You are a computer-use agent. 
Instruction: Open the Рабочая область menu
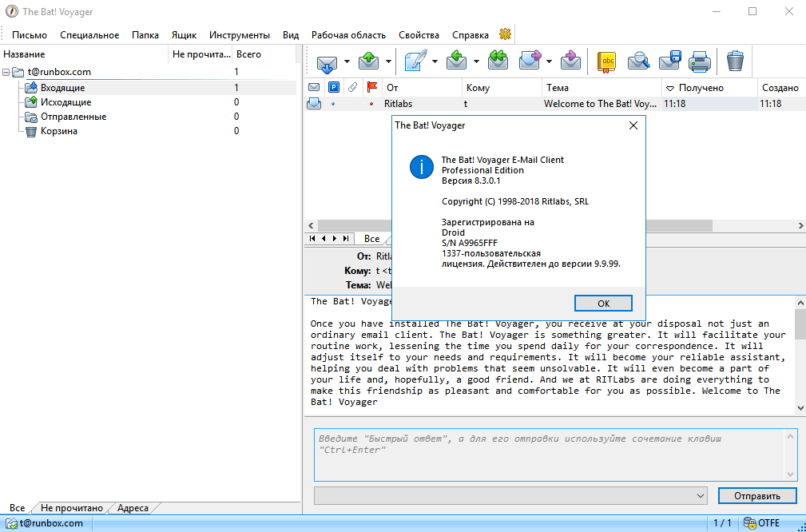coord(348,35)
